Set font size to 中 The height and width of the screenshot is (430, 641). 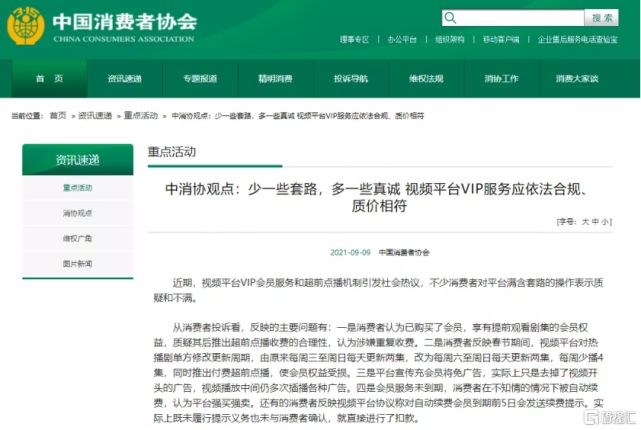coord(595,222)
